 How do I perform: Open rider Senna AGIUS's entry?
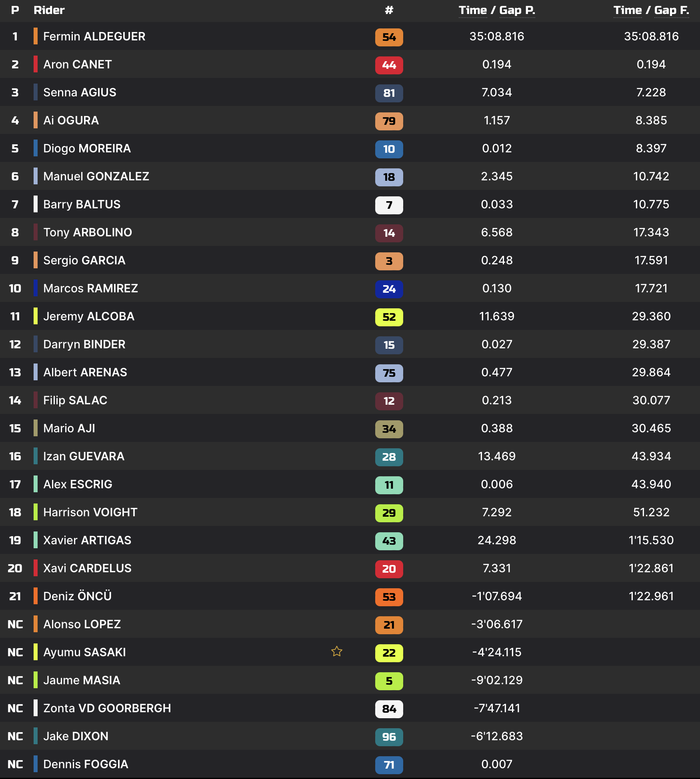point(80,92)
